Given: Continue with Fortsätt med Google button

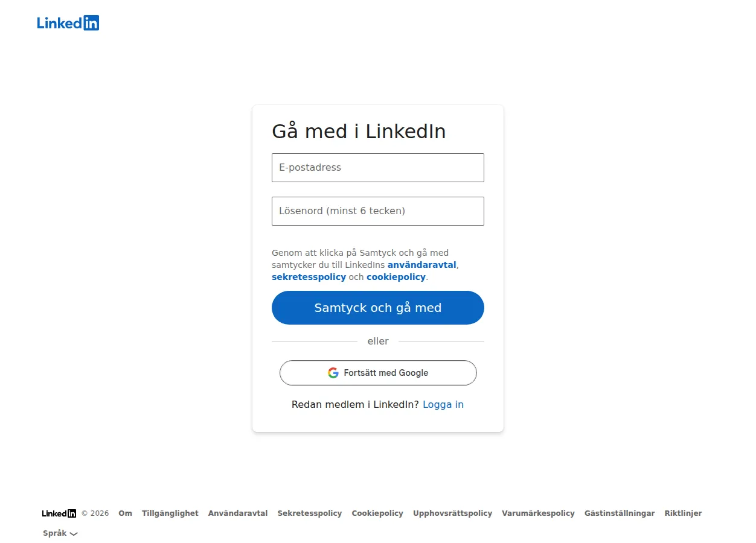Looking at the screenshot, I should (378, 373).
